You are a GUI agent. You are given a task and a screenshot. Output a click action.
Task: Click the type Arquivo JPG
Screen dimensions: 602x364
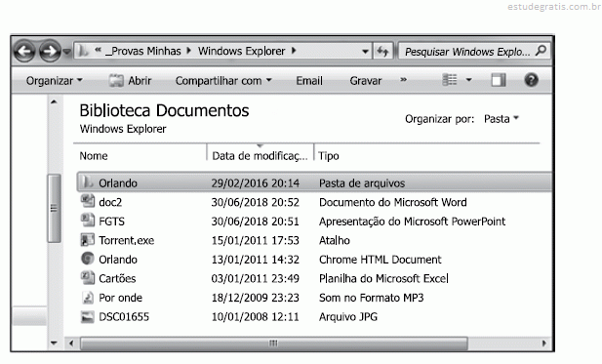coord(348,317)
